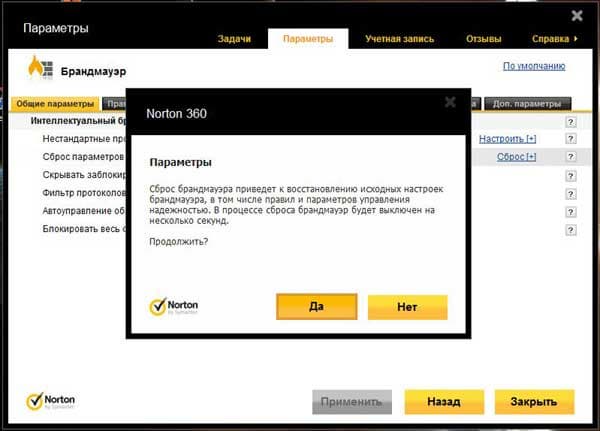This screenshot has height=431, width=600.
Task: Close the Параметры main window
Action: click(x=577, y=16)
